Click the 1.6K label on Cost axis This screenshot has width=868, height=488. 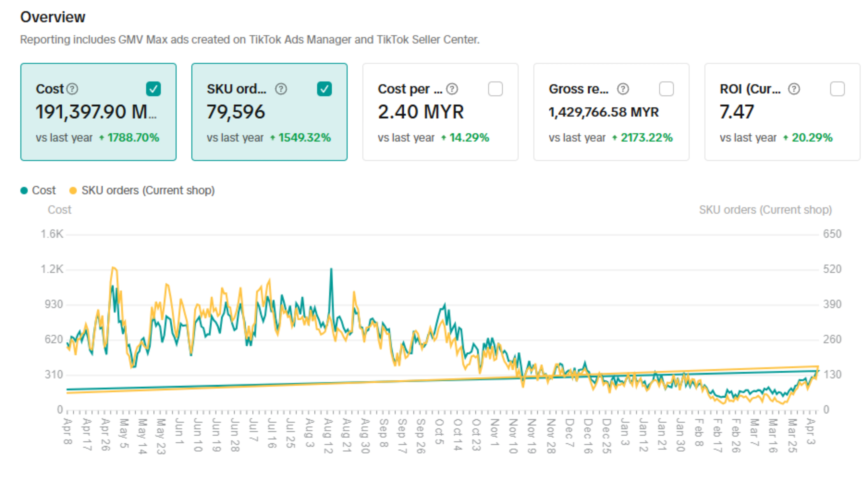[52, 234]
